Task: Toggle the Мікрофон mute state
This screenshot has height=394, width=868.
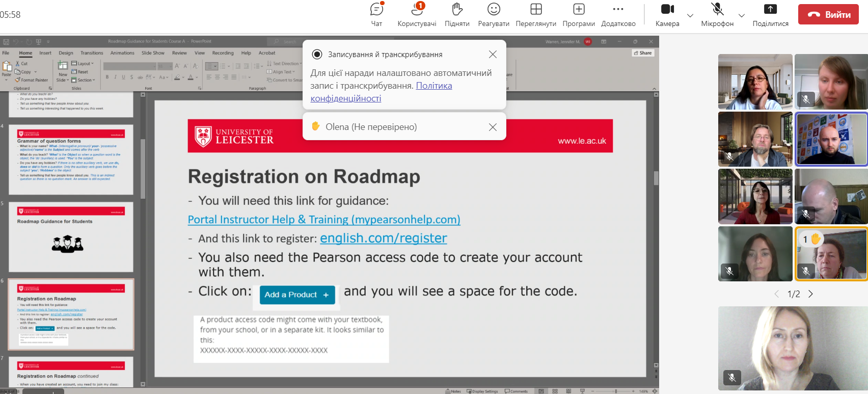Action: [x=717, y=15]
